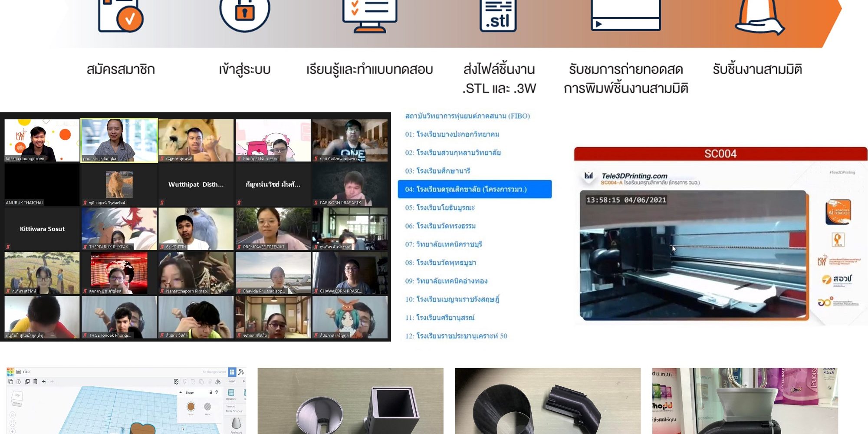Click the Copy icon in Tinkercad
This screenshot has width=868, height=434.
pos(11,381)
